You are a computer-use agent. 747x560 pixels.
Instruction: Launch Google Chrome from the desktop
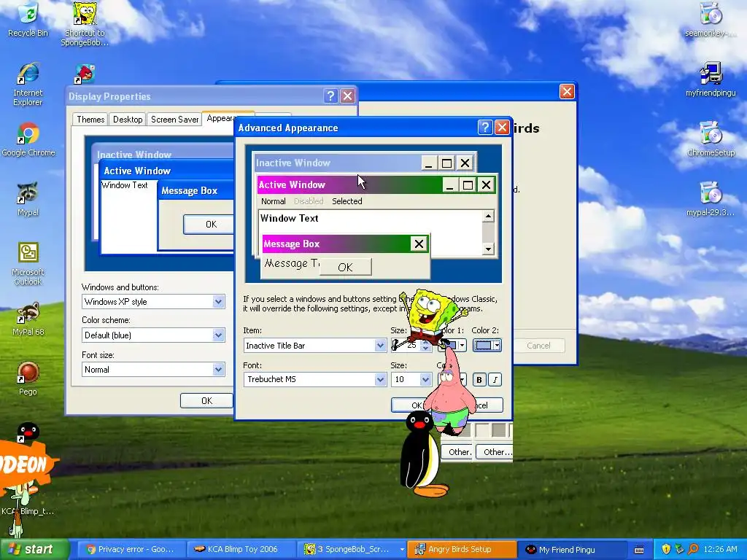pos(28,139)
